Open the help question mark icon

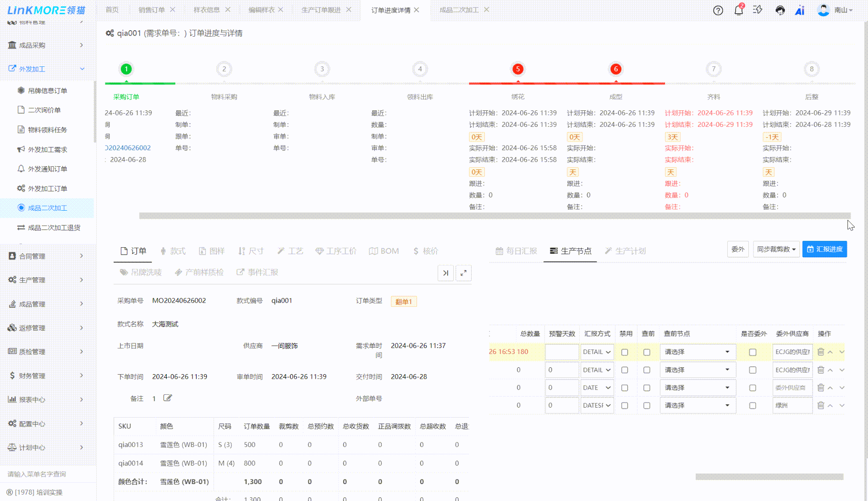[718, 10]
